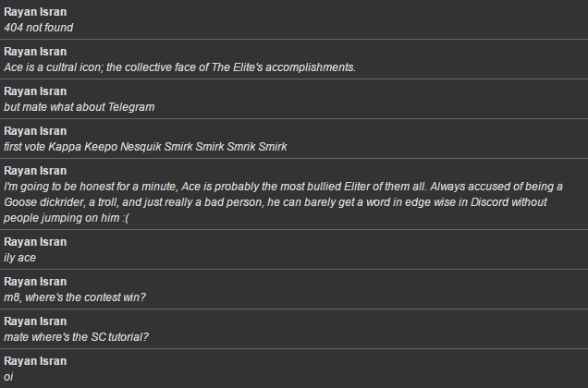This screenshot has height=388, width=588.
Task: Select the '404 not found' message text
Action: 39,28
